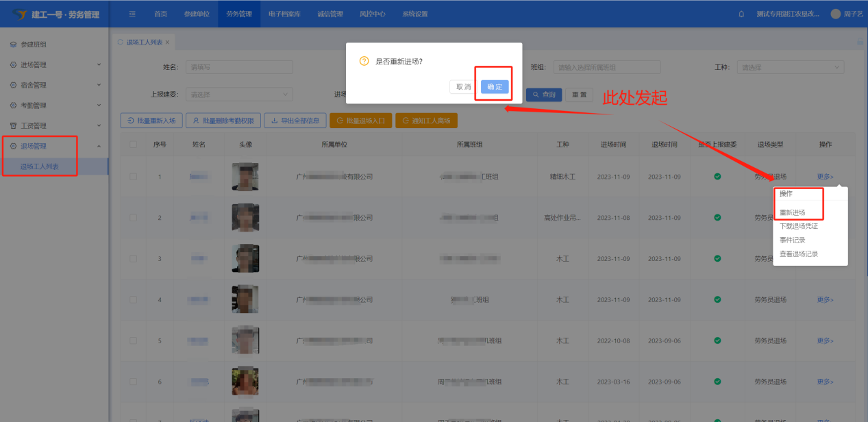Open the 工种 dropdown filter

pyautogui.click(x=790, y=67)
